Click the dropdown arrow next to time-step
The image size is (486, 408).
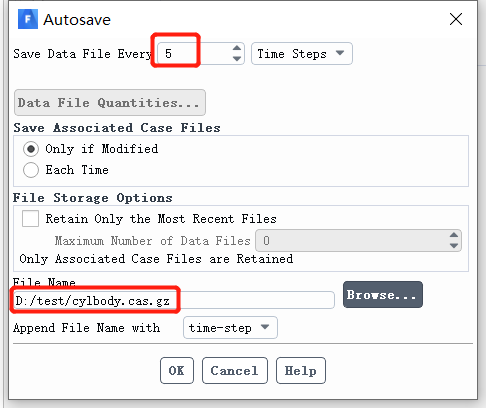pyautogui.click(x=265, y=327)
